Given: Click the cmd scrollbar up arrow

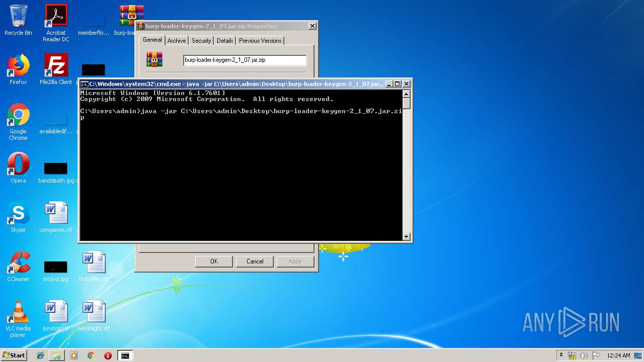Looking at the screenshot, I should pos(407,94).
